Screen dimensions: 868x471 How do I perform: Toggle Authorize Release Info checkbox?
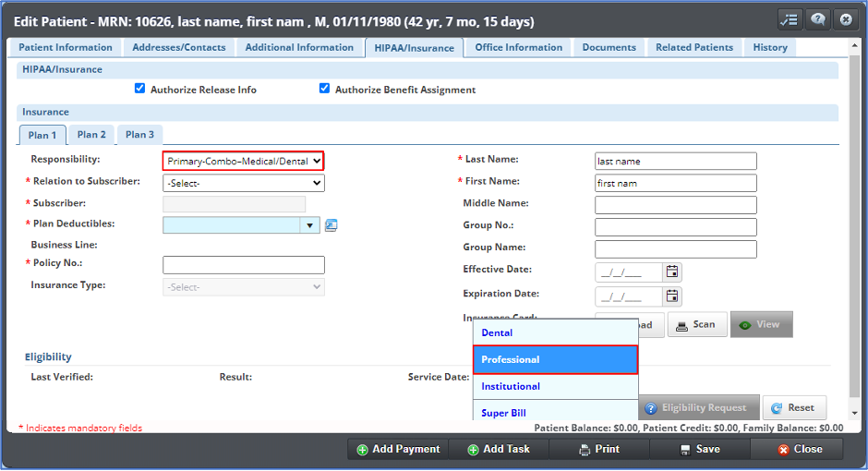[x=140, y=89]
